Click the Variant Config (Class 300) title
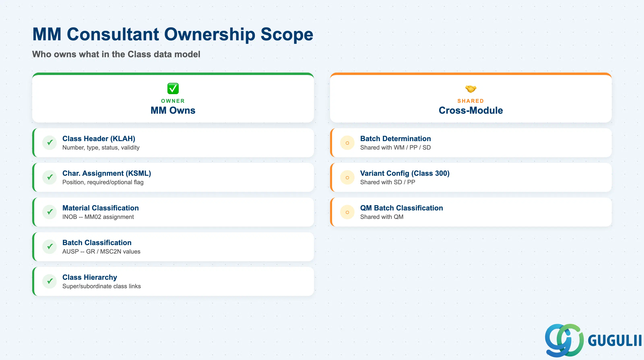The image size is (644, 360). pyautogui.click(x=405, y=173)
